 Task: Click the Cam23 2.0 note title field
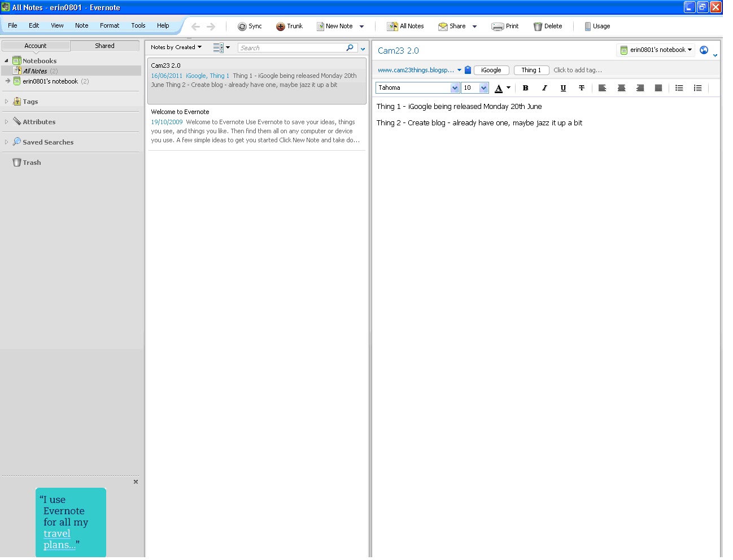(x=398, y=51)
